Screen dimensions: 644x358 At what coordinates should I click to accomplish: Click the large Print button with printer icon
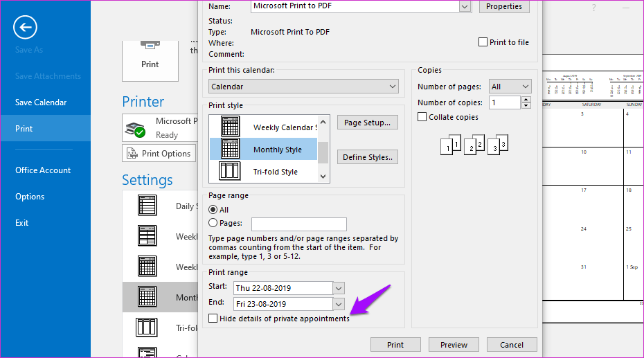click(x=150, y=60)
